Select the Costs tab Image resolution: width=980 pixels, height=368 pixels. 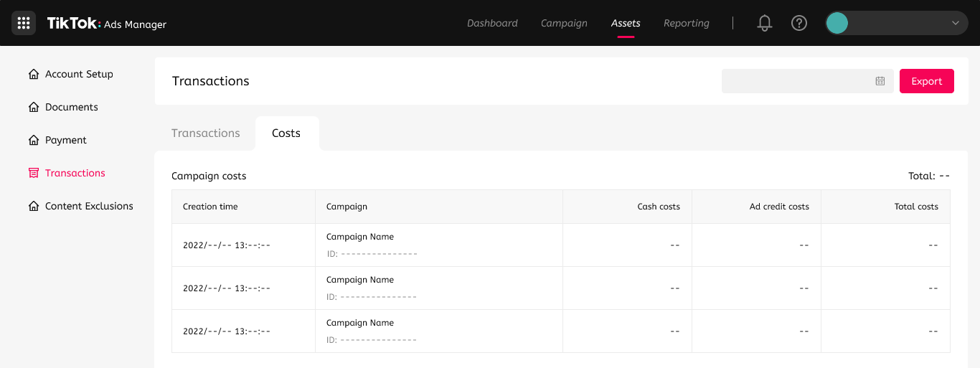click(x=286, y=133)
